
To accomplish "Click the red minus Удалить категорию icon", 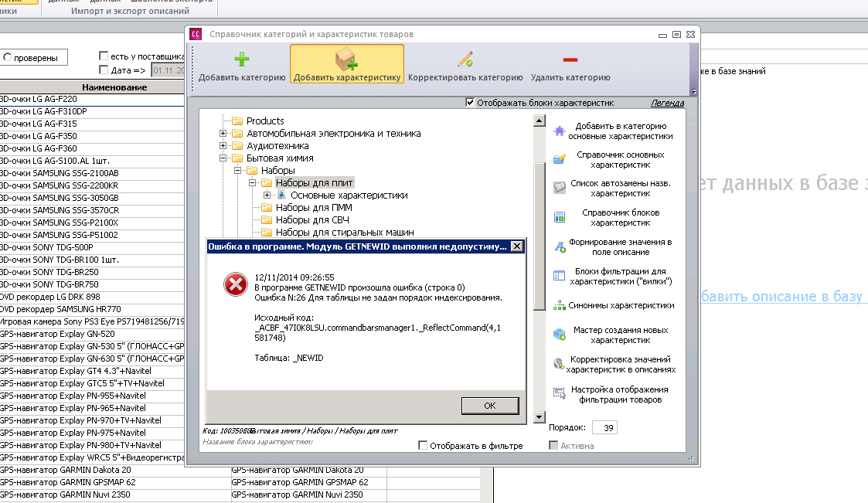I will [570, 59].
